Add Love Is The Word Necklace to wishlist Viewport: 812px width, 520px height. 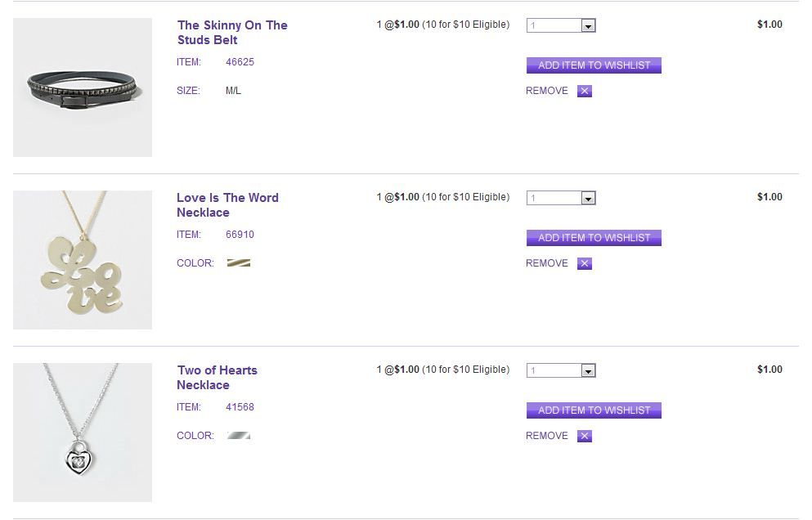coord(594,238)
